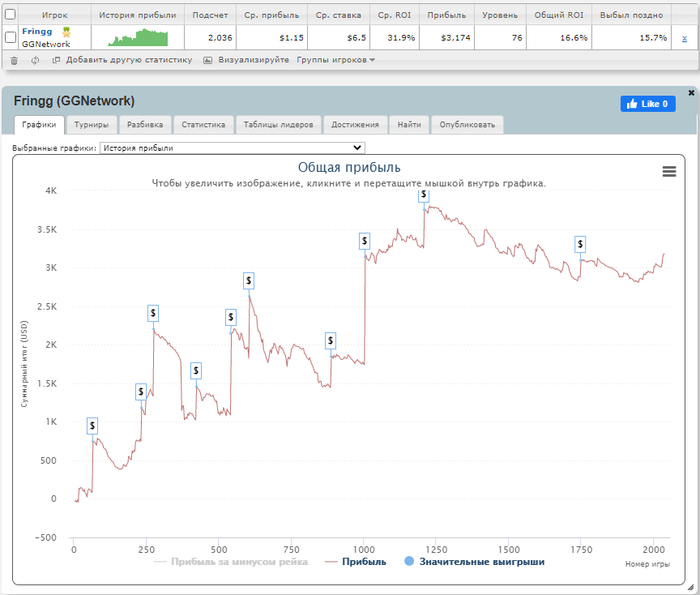Toggle the Значительные выигрыши legend series
The width and height of the screenshot is (700, 595).
point(474,562)
